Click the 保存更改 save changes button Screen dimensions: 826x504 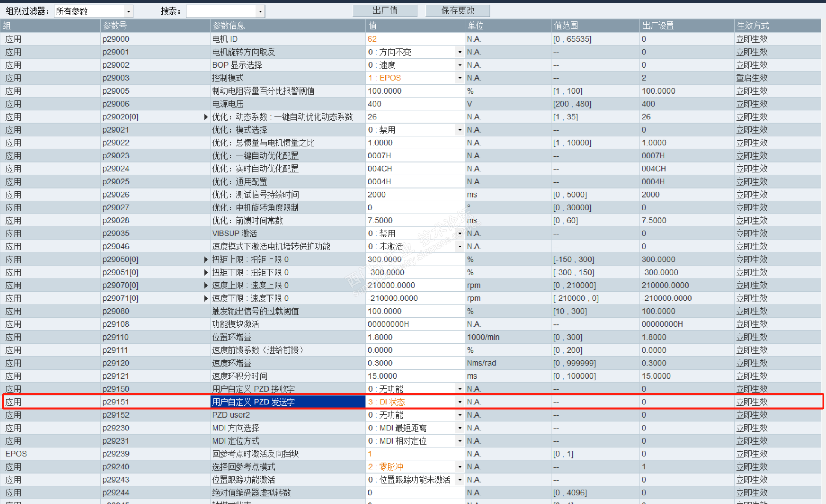coord(457,11)
